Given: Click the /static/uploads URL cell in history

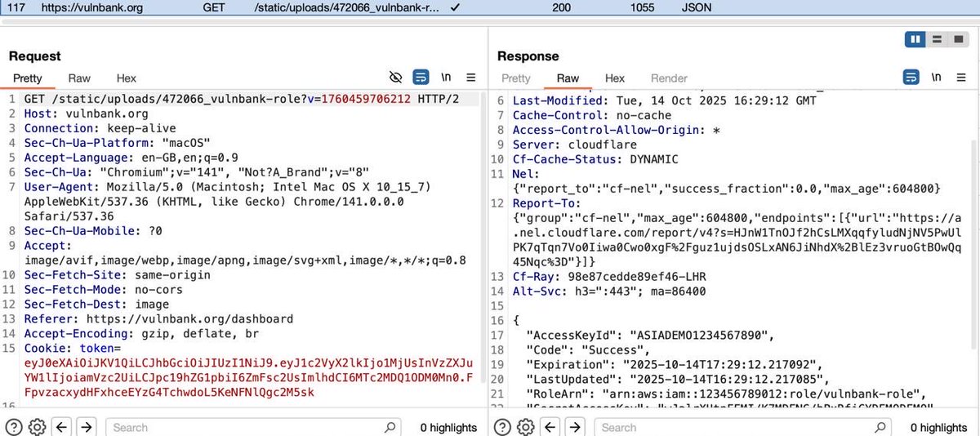Looking at the screenshot, I should point(347,7).
